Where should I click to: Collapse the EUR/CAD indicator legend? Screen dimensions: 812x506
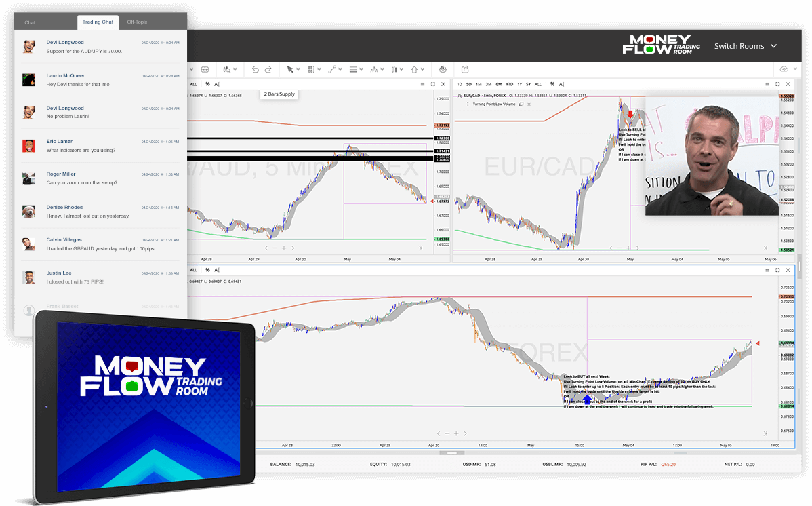coord(459,96)
